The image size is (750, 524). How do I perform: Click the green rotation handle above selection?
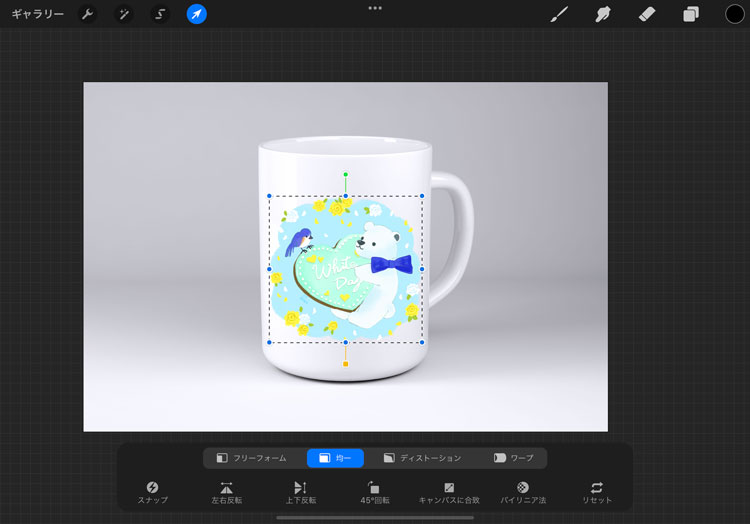point(346,174)
